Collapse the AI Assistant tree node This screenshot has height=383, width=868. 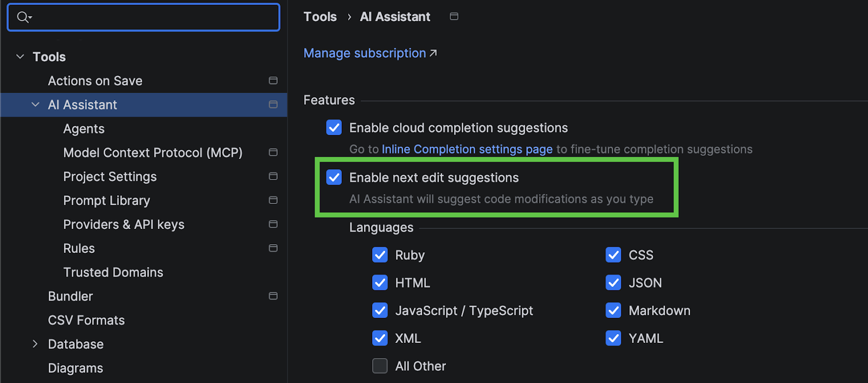tap(35, 105)
